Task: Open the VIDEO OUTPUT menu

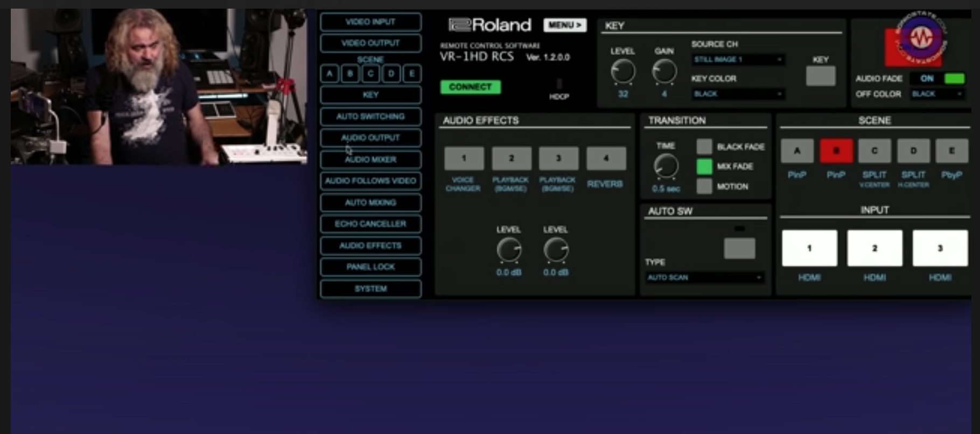Action: 370,43
